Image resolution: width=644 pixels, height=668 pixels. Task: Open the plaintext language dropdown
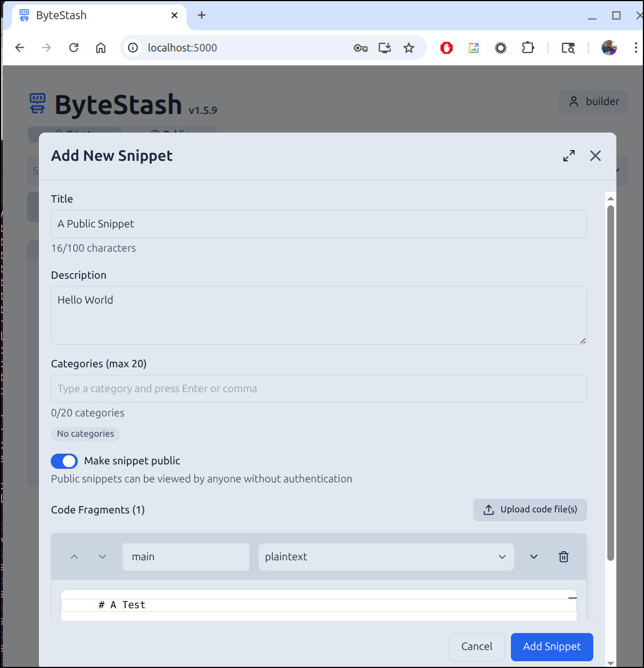(386, 557)
